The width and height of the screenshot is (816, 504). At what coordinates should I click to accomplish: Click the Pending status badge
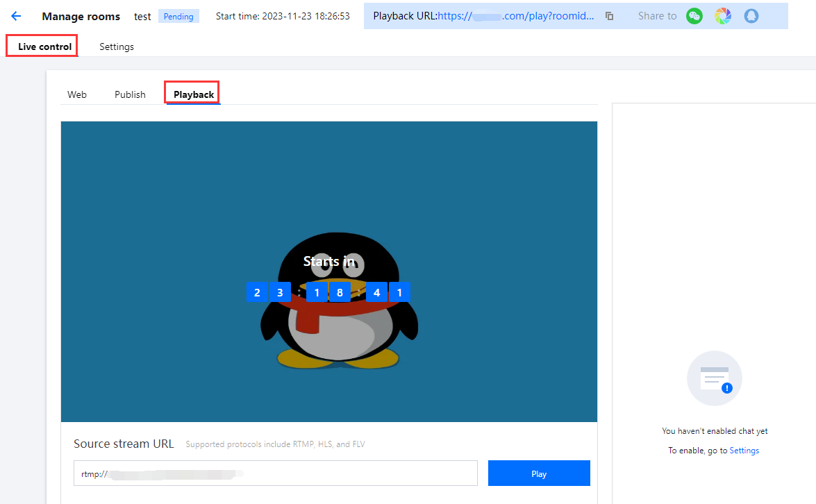(178, 16)
